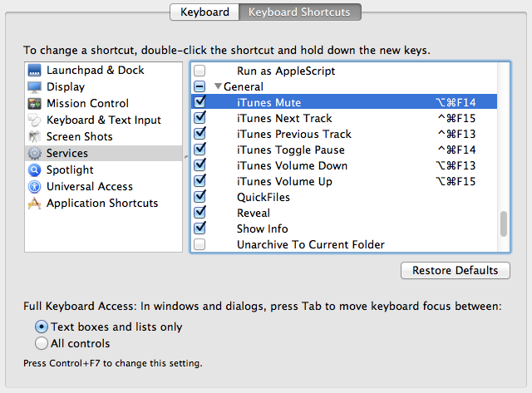Viewport: 532px width, 393px height.
Task: Select Unarchive To Current Folder row label
Action: click(310, 244)
